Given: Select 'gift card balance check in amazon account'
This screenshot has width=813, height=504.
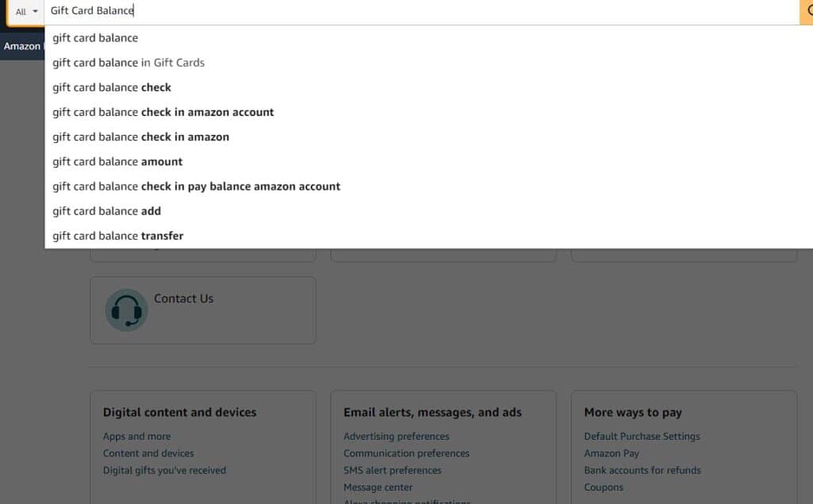Looking at the screenshot, I should 163,112.
